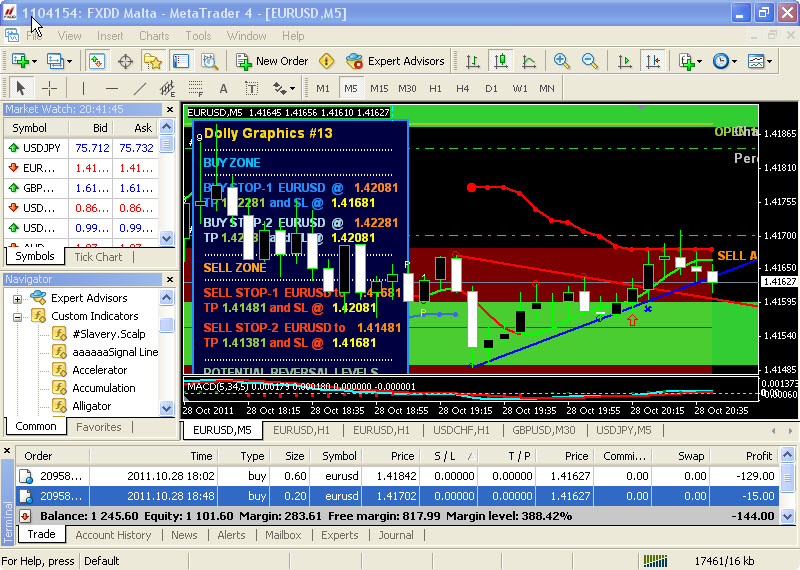Open the Indicators list dropdown

(691, 61)
